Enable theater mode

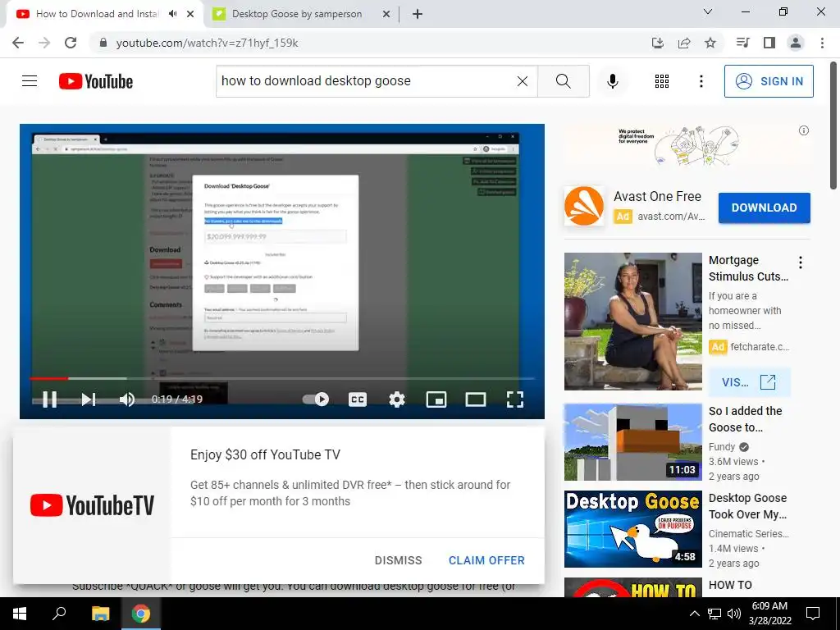coord(475,399)
